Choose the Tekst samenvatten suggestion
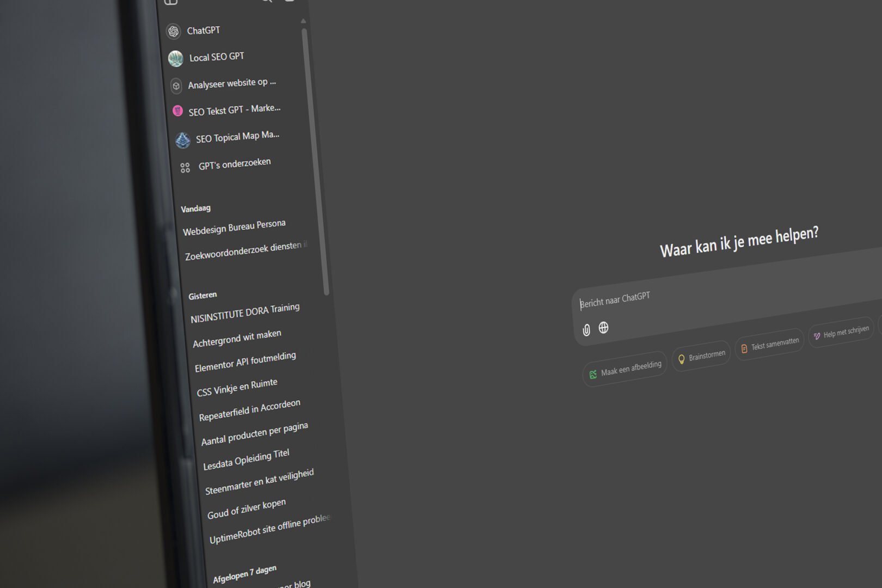 click(x=769, y=344)
